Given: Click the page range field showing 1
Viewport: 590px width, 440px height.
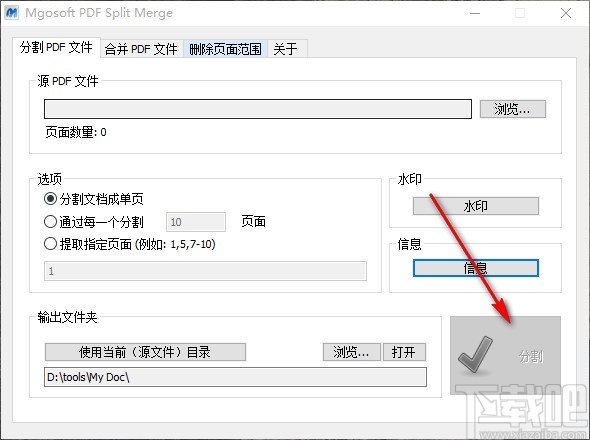Looking at the screenshot, I should tap(205, 271).
